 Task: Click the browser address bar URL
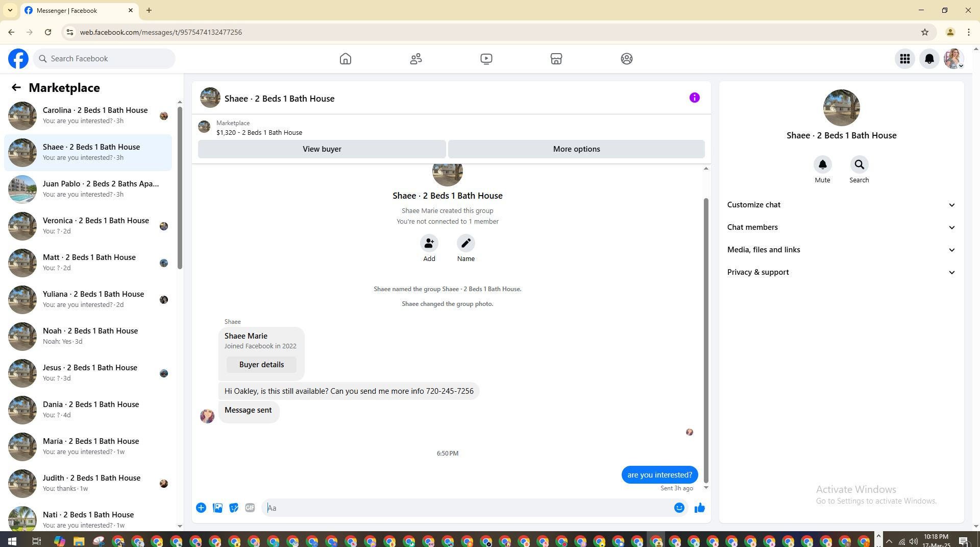coord(161,32)
